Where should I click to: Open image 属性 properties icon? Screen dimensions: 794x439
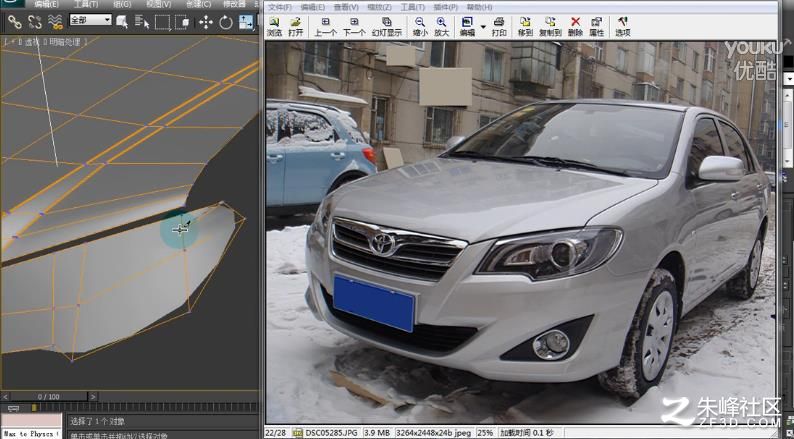coord(597,27)
